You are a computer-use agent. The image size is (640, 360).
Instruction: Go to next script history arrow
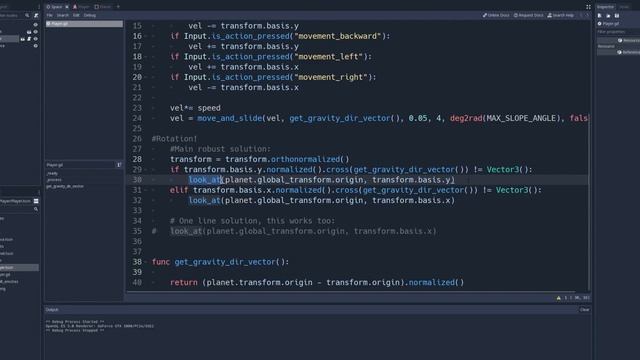coord(587,15)
